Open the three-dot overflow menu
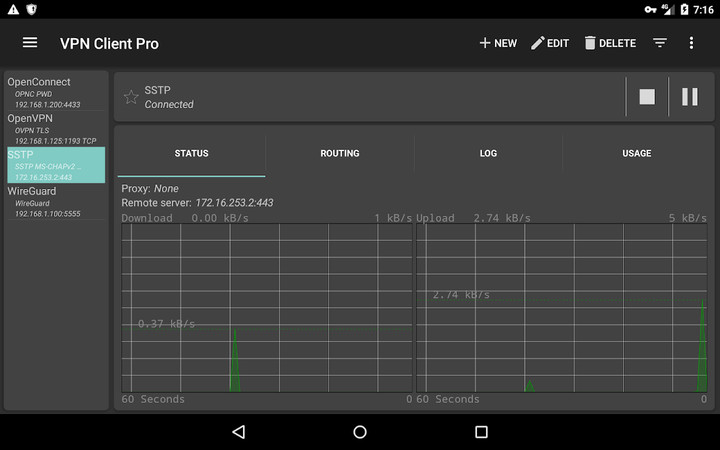The image size is (720, 450). click(x=691, y=43)
